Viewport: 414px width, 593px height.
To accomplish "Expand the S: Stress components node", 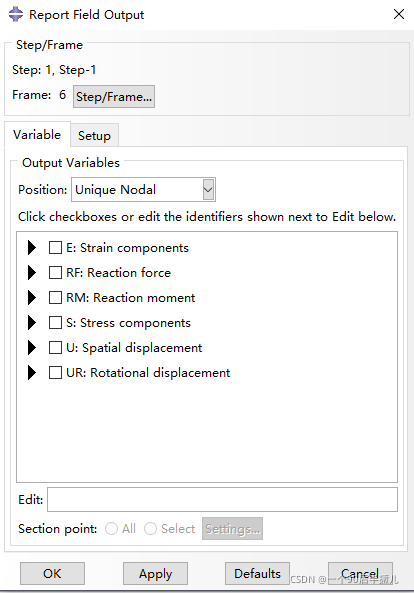I will [32, 323].
